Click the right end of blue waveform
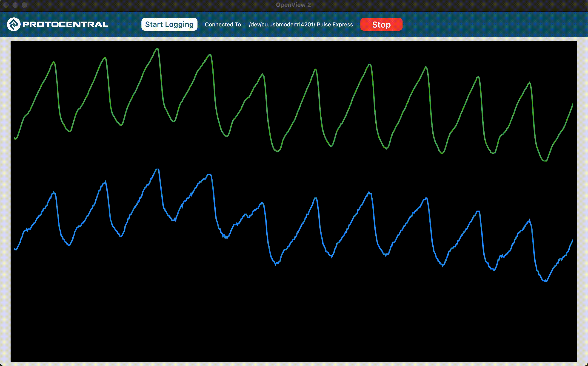Image resolution: width=588 pixels, height=366 pixels. [573, 240]
